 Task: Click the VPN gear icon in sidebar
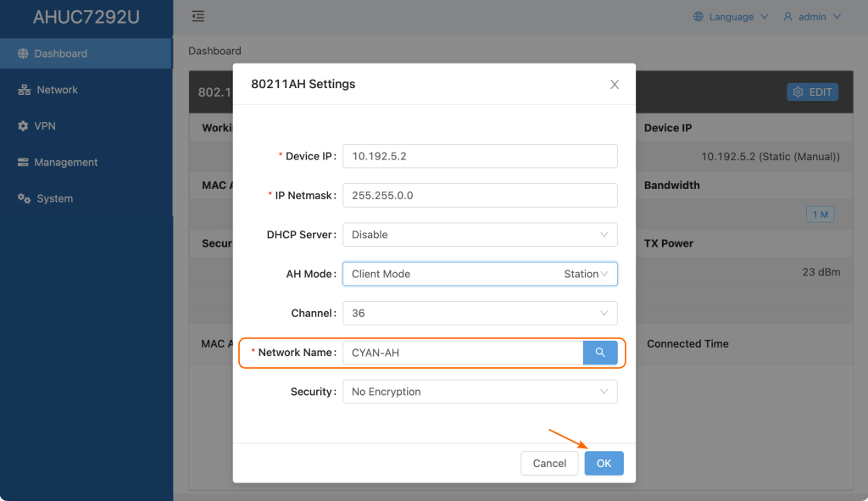(23, 126)
